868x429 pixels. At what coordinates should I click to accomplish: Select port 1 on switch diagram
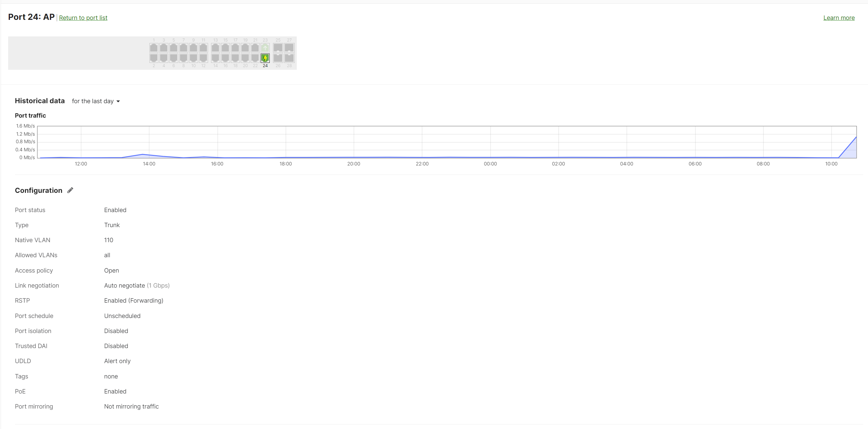[x=154, y=48]
